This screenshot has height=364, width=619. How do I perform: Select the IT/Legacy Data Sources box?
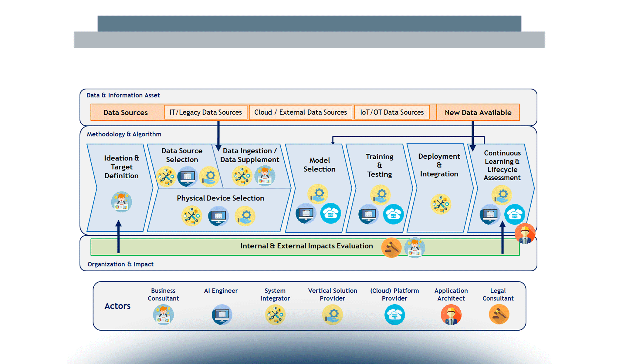[x=206, y=112]
